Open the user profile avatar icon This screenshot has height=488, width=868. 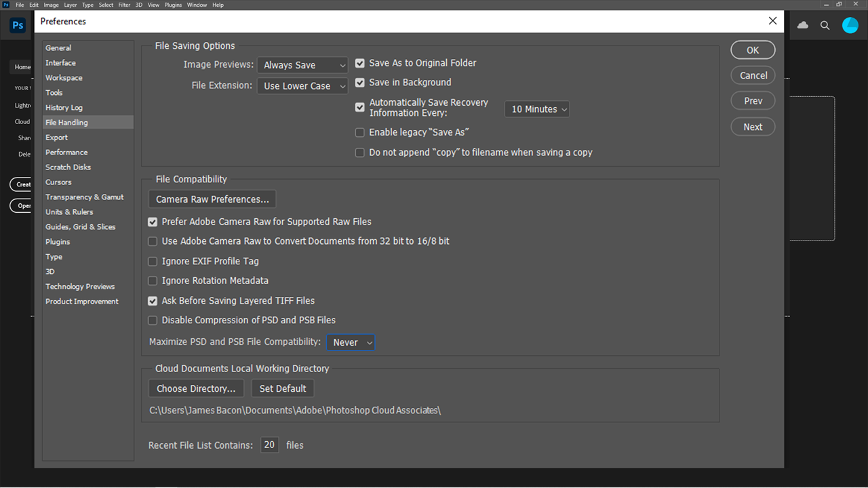click(850, 25)
